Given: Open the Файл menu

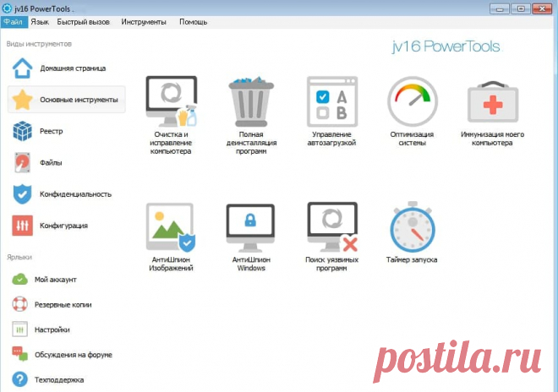Looking at the screenshot, I should [x=14, y=22].
